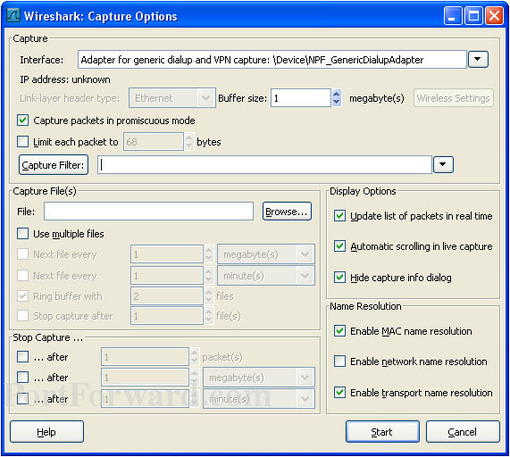The image size is (510, 457).
Task: Start the packet capture
Action: click(x=382, y=432)
